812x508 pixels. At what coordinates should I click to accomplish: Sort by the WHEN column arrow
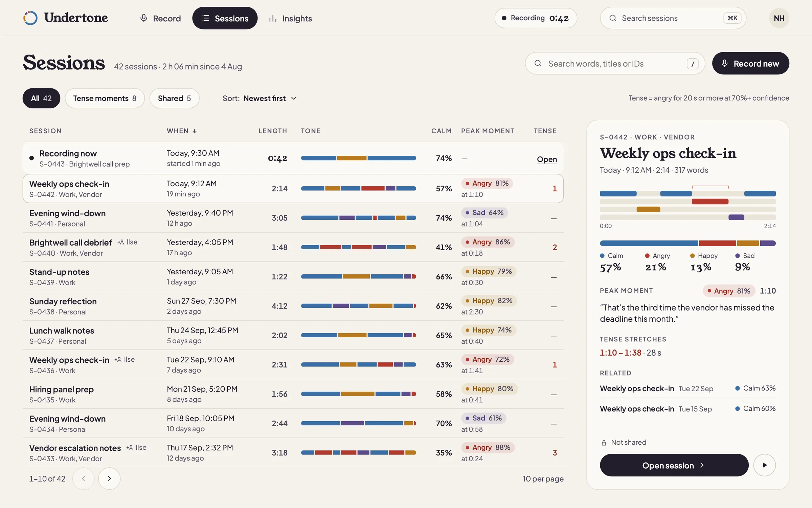click(195, 131)
